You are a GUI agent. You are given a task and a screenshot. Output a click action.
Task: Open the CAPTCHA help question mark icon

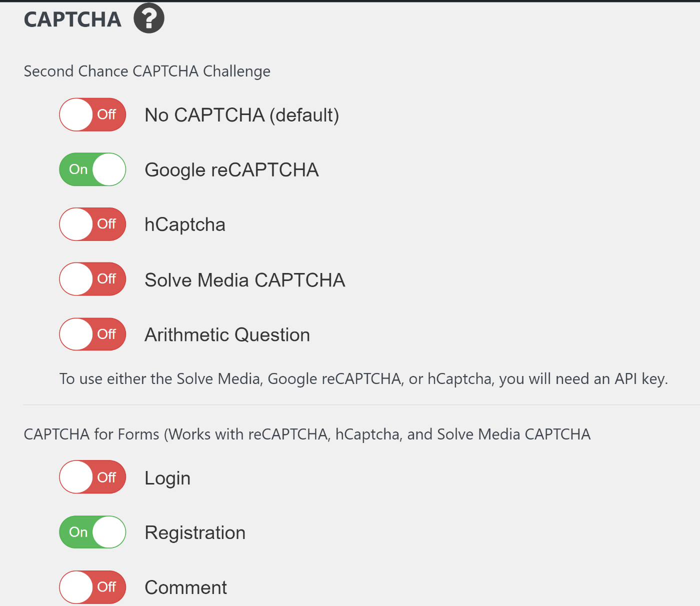click(x=148, y=18)
